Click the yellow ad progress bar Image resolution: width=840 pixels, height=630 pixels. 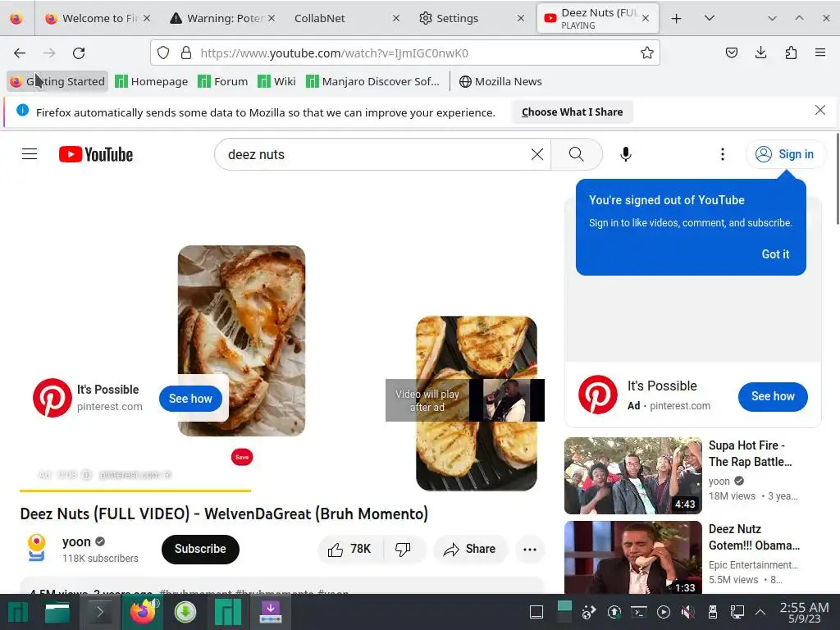tap(135, 491)
